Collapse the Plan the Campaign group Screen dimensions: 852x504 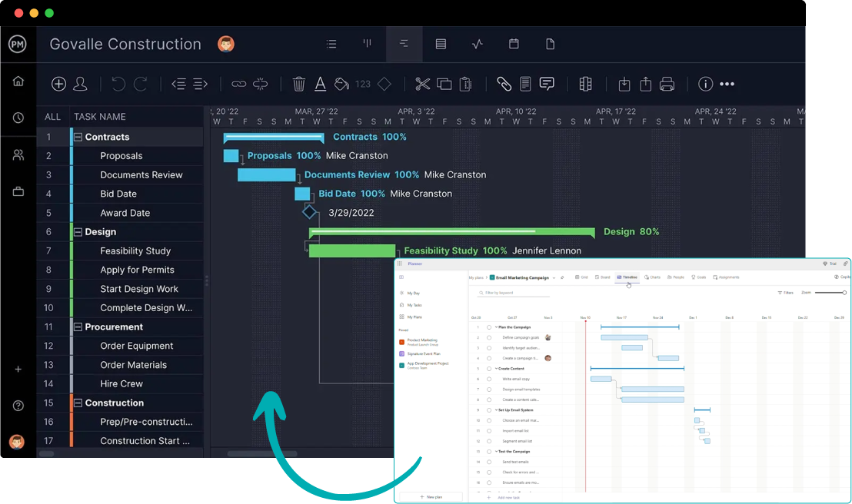(497, 327)
